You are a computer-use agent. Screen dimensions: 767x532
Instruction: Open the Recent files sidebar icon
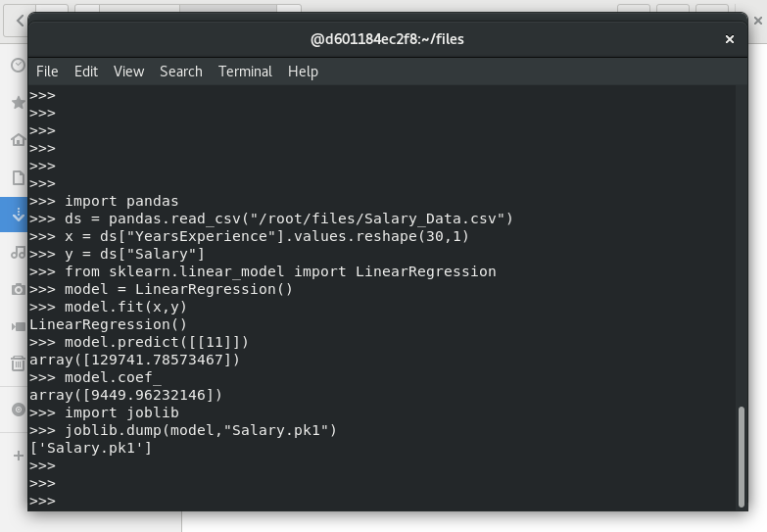point(18,65)
